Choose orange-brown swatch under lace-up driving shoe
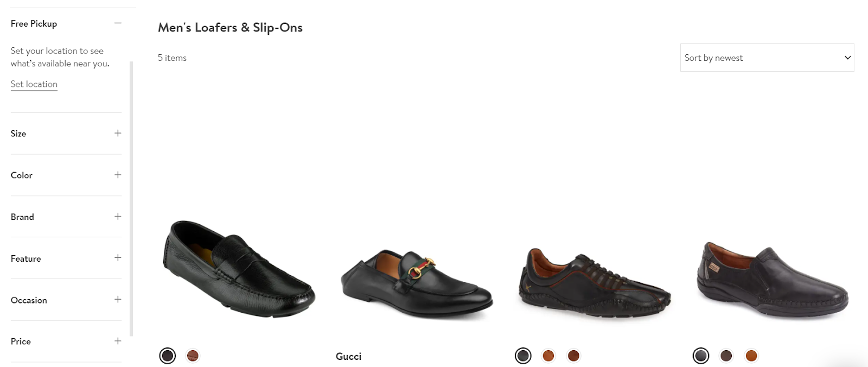Screen dimensions: 868x367 click(x=548, y=356)
